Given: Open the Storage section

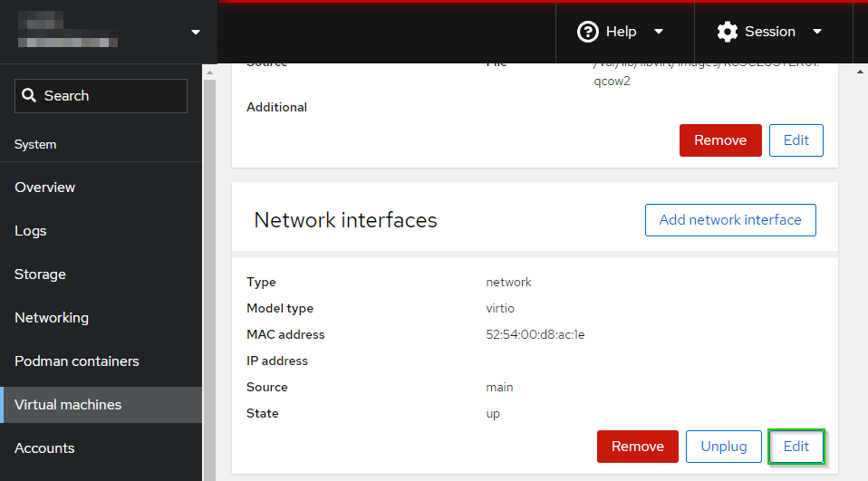Looking at the screenshot, I should pos(41,274).
